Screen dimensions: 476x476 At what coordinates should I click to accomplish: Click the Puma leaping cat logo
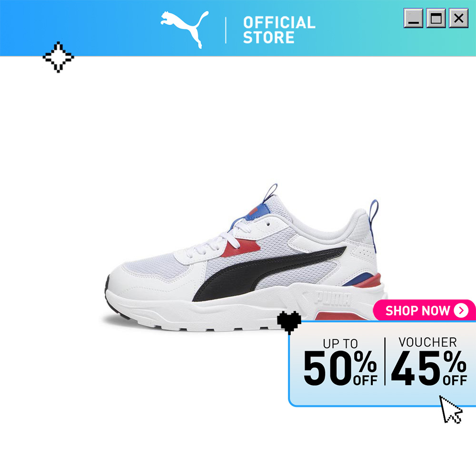click(x=185, y=30)
